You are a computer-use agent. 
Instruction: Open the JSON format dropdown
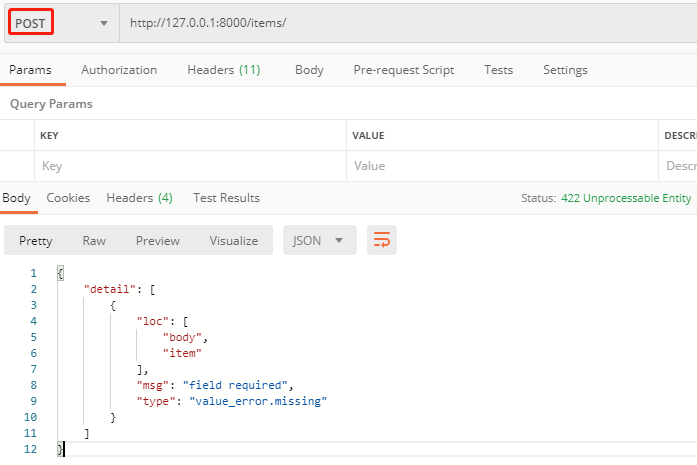[320, 241]
